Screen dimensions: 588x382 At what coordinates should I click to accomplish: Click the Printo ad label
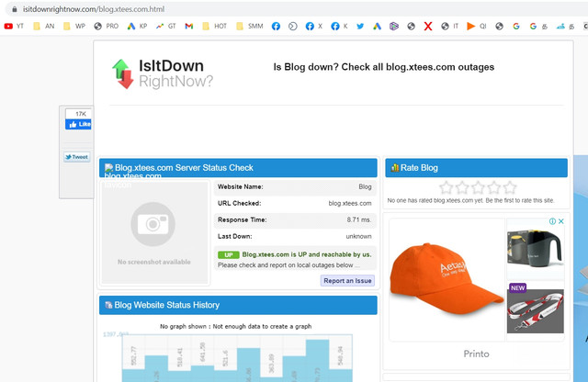[x=476, y=354]
